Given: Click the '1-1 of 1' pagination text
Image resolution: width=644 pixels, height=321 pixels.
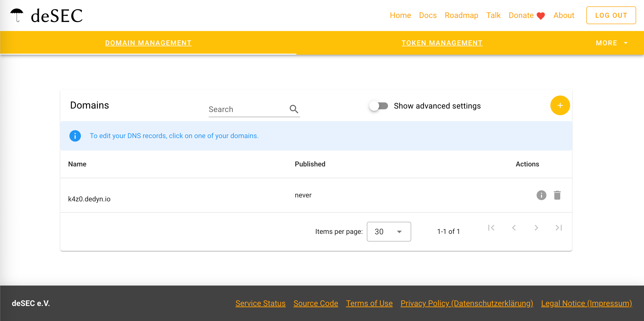Looking at the screenshot, I should pyautogui.click(x=448, y=232).
